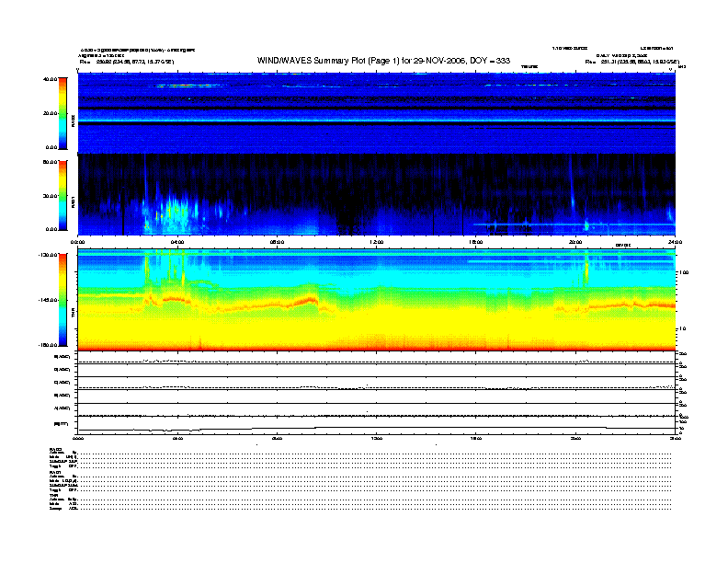Click the 12:00 label under the line plots
The image size is (728, 563).
[376, 438]
